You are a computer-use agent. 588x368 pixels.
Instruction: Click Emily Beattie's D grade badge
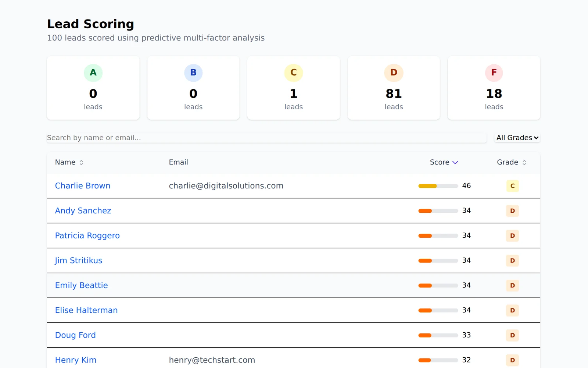(512, 286)
